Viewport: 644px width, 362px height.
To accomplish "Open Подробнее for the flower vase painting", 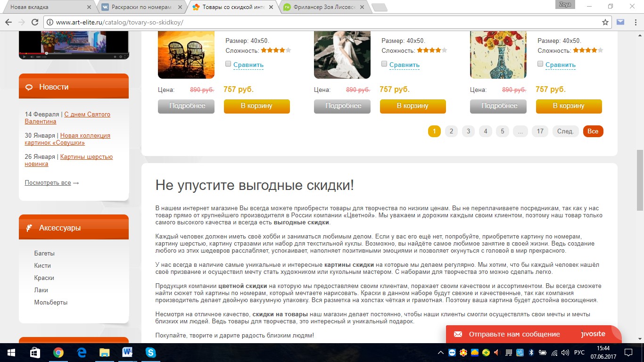I will [x=499, y=106].
